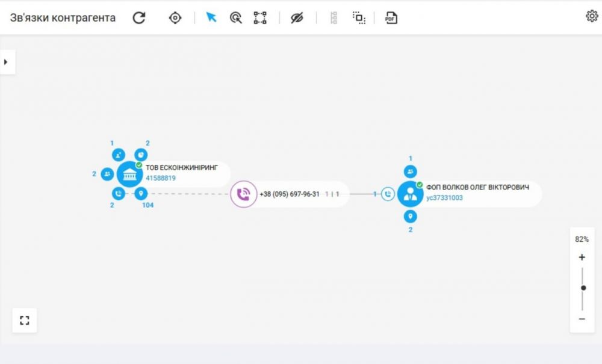
Task: Click the group selection squares icon
Action: pos(359,17)
